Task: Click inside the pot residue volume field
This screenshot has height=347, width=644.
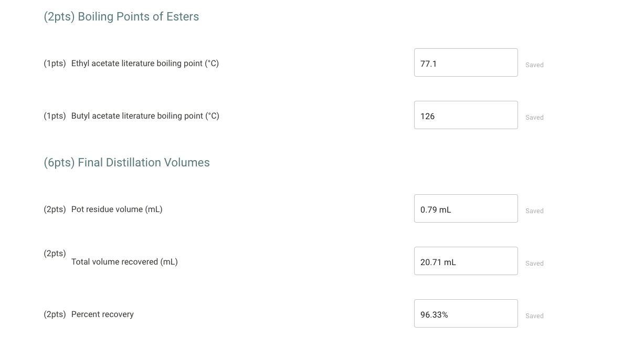Action: (466, 208)
